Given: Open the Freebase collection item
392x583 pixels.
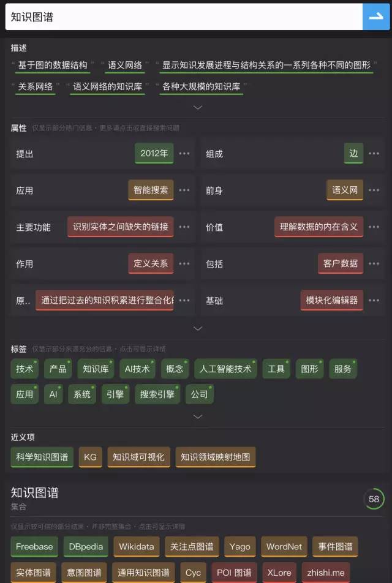Looking at the screenshot, I should coord(34,546).
